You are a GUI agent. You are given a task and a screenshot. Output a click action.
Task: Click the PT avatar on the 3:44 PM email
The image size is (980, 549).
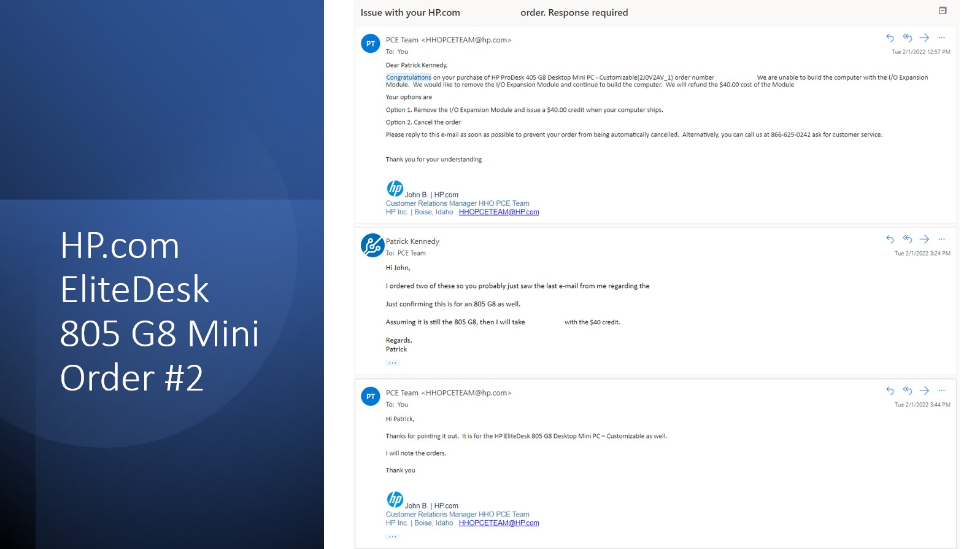point(371,397)
